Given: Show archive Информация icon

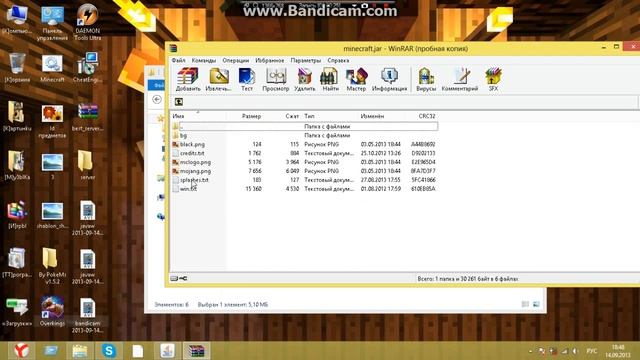Looking at the screenshot, I should pyautogui.click(x=389, y=79).
